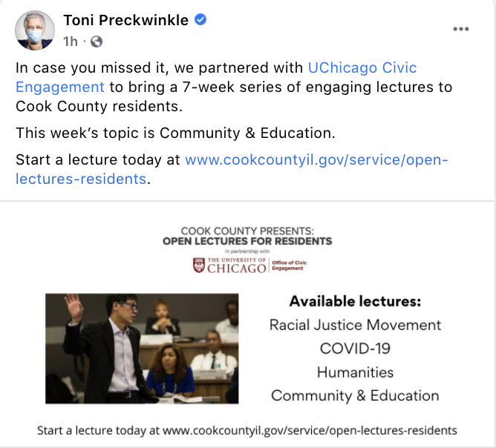This screenshot has width=496, height=448.
Task: Select "Humanities" in the lecture list
Action: click(355, 372)
